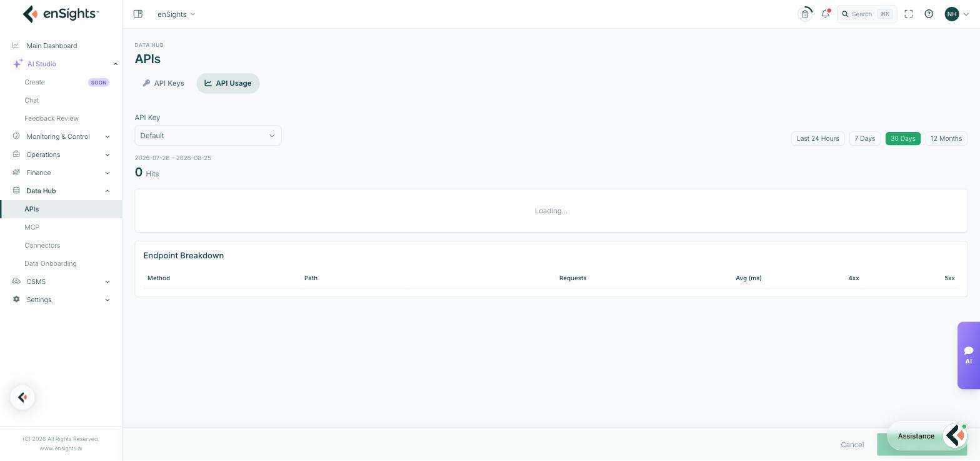Collapse the AI Studio section chevron
The width and height of the screenshot is (980, 461).
click(x=116, y=64)
